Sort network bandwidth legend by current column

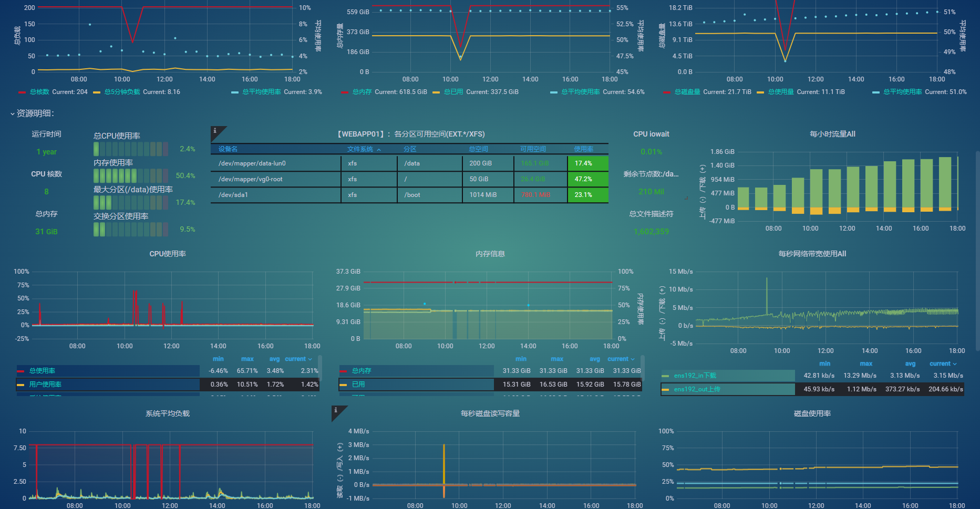(x=943, y=364)
